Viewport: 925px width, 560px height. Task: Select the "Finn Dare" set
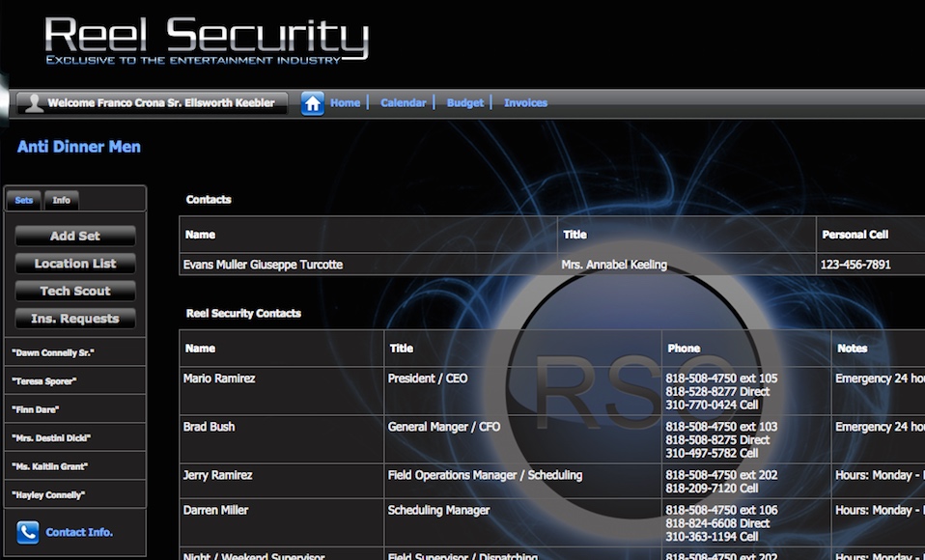75,409
